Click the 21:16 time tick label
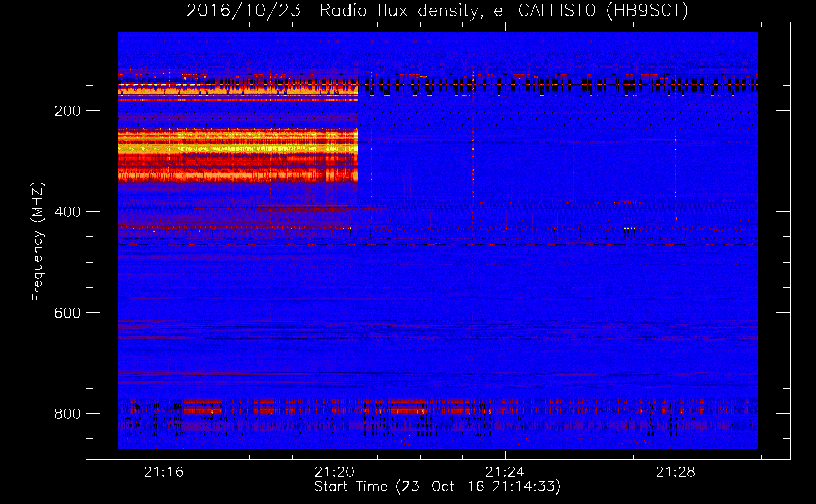Viewport: 816px width, 504px height. coord(163,472)
